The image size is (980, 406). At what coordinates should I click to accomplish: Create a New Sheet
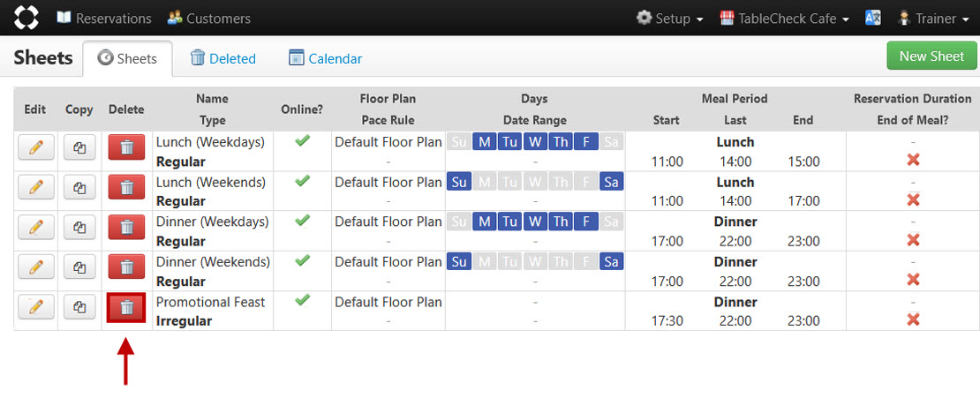(931, 56)
